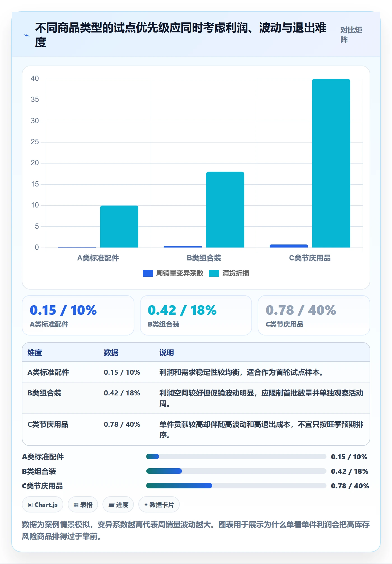Click the description starting 单件贡献较高
This screenshot has width=392, height=564.
(x=261, y=430)
